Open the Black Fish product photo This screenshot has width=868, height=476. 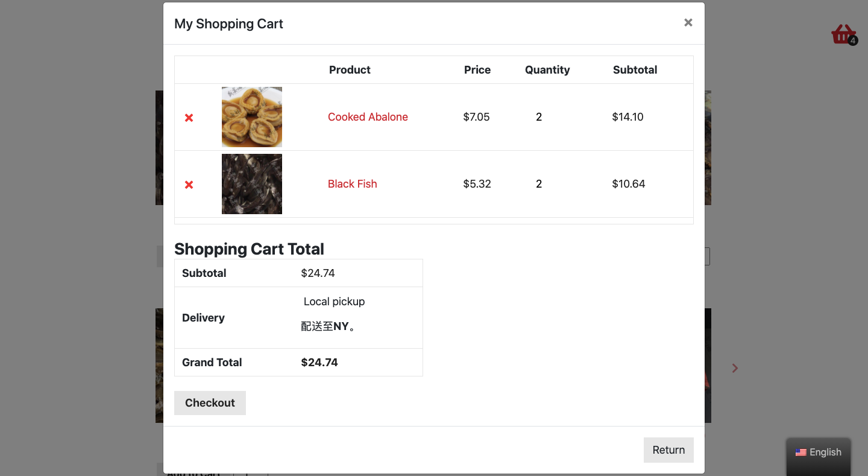click(x=252, y=184)
